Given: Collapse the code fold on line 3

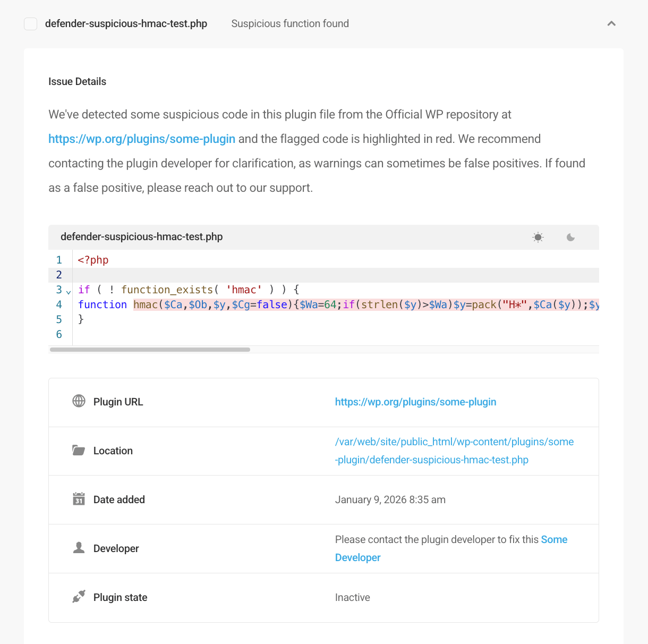Looking at the screenshot, I should click(69, 292).
